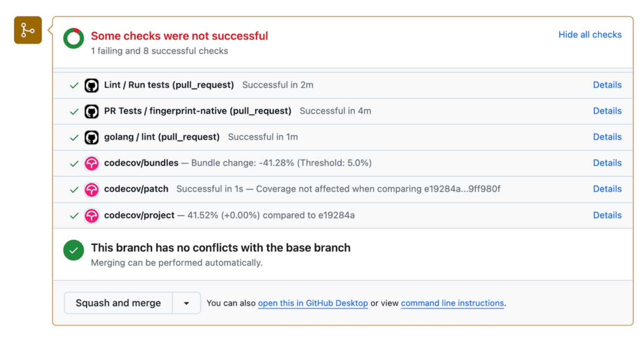The image size is (644, 338).
Task: Click success checkmark for Lint / Run tests
Action: [x=74, y=86]
